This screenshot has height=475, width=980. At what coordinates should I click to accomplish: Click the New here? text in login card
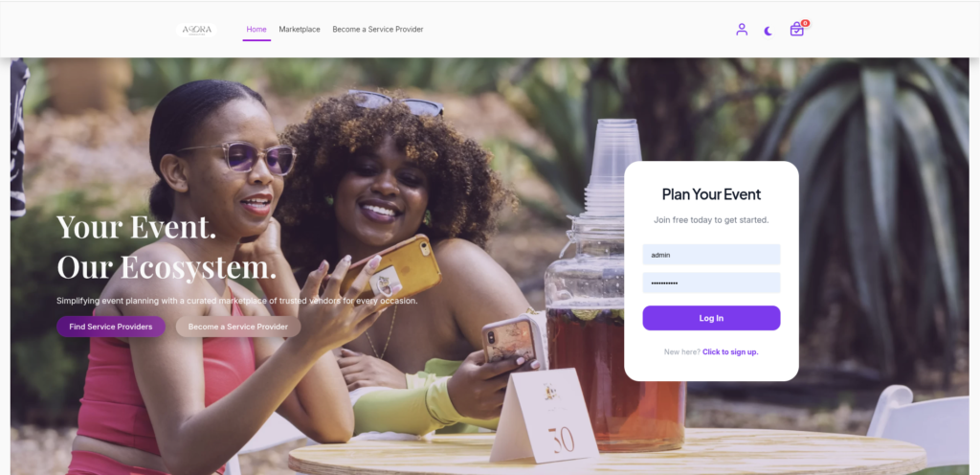[681, 351]
